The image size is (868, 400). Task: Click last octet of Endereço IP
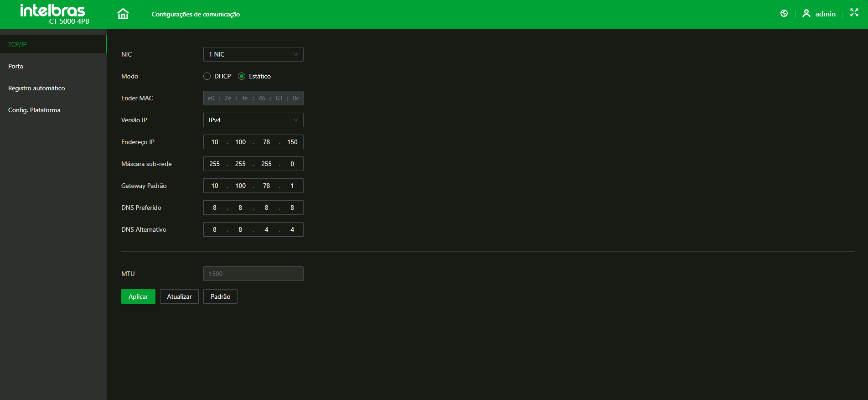pyautogui.click(x=292, y=142)
